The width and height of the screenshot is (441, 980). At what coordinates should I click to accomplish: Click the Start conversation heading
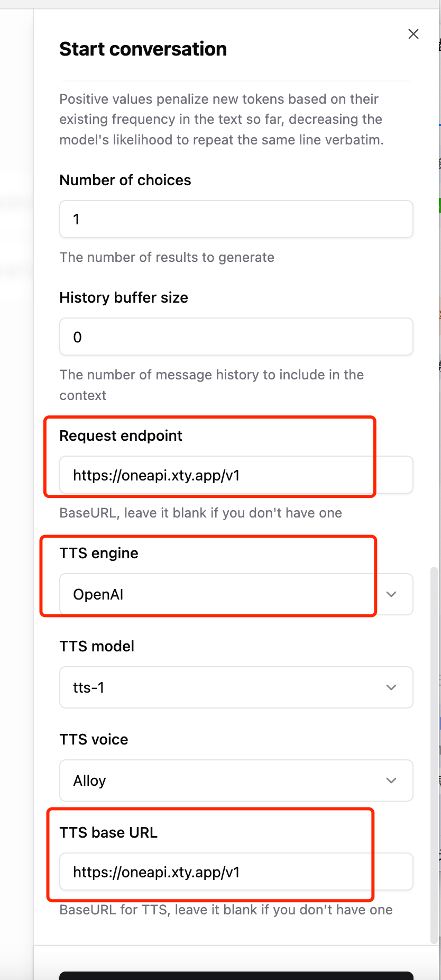pos(143,49)
